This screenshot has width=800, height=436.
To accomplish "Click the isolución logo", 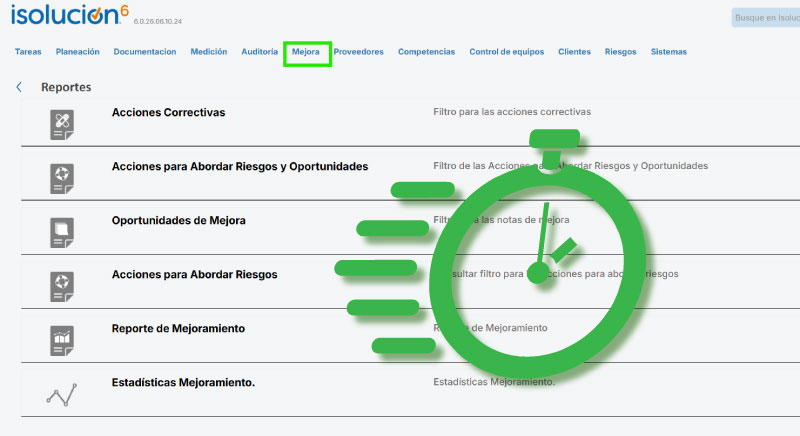I will point(70,14).
